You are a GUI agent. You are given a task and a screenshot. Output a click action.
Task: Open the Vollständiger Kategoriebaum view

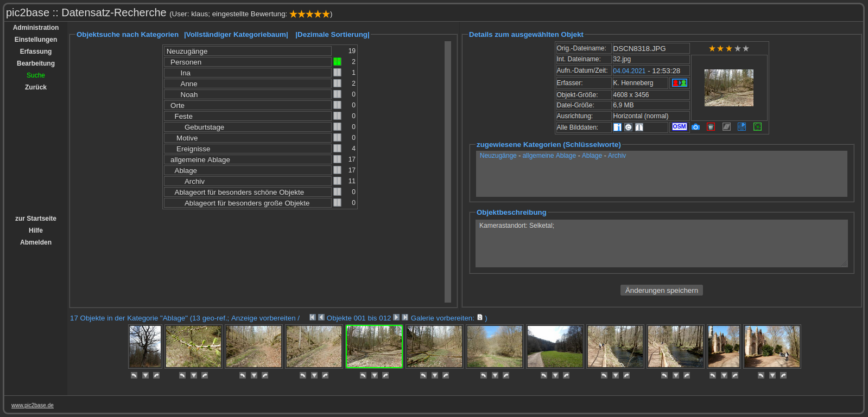[236, 35]
